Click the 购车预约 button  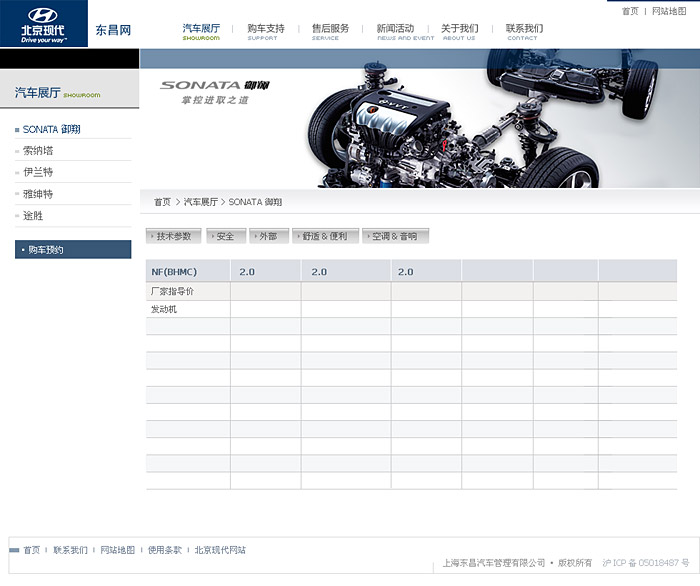[73, 249]
